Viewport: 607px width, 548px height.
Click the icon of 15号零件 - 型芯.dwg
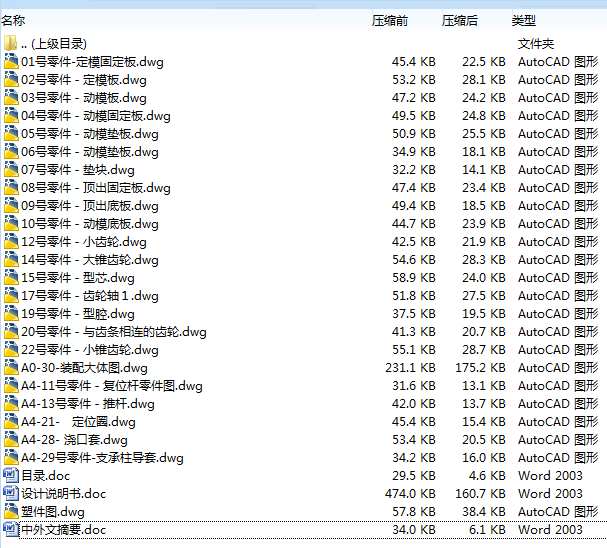click(x=11, y=277)
